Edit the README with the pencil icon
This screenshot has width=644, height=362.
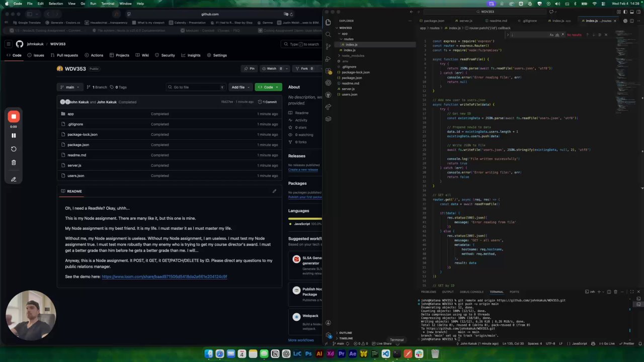click(x=274, y=191)
